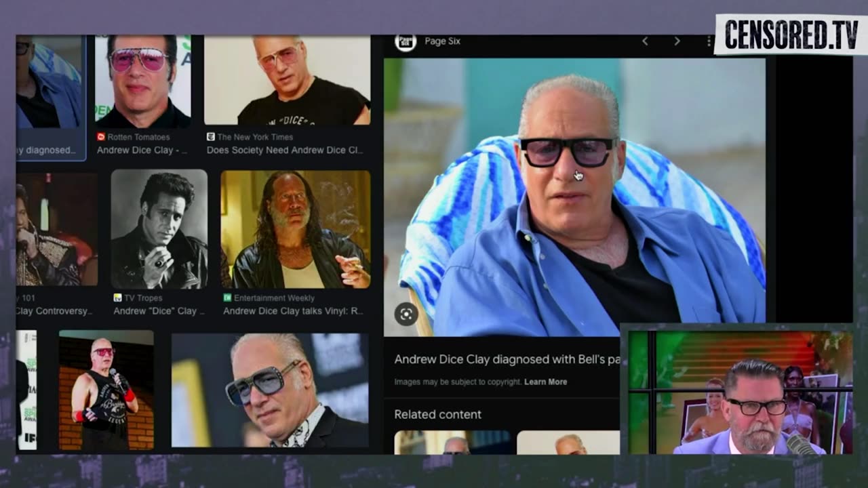Image resolution: width=868 pixels, height=488 pixels.
Task: Click the 'Entertainment Weekly' source label
Action: (275, 298)
